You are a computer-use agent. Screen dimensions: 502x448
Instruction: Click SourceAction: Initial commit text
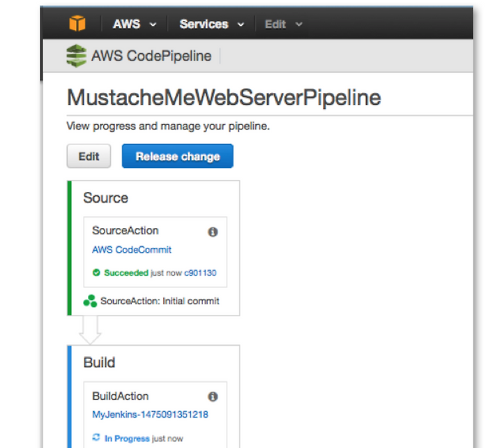point(160,301)
